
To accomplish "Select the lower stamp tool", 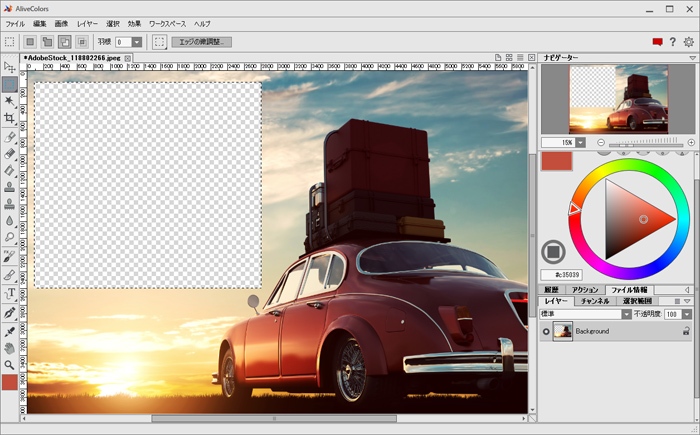I will pyautogui.click(x=9, y=204).
